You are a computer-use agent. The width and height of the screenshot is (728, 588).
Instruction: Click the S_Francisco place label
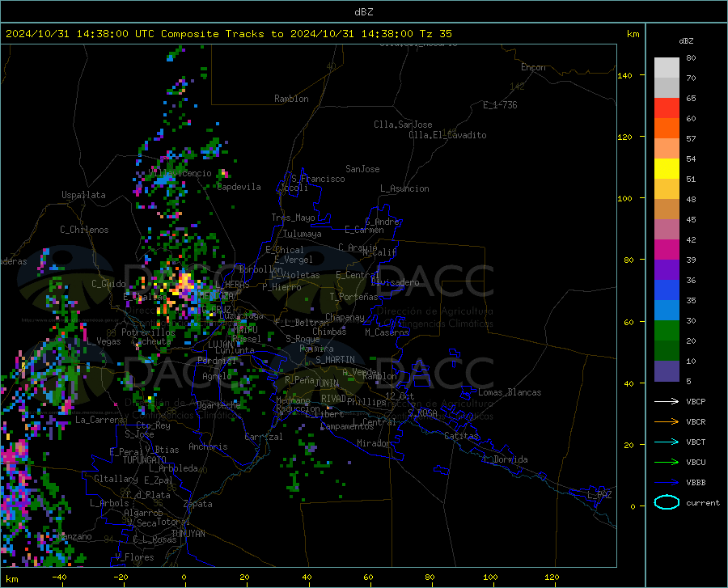point(319,179)
